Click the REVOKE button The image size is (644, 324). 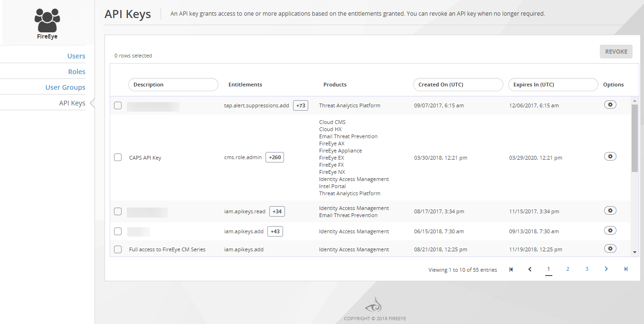(616, 52)
